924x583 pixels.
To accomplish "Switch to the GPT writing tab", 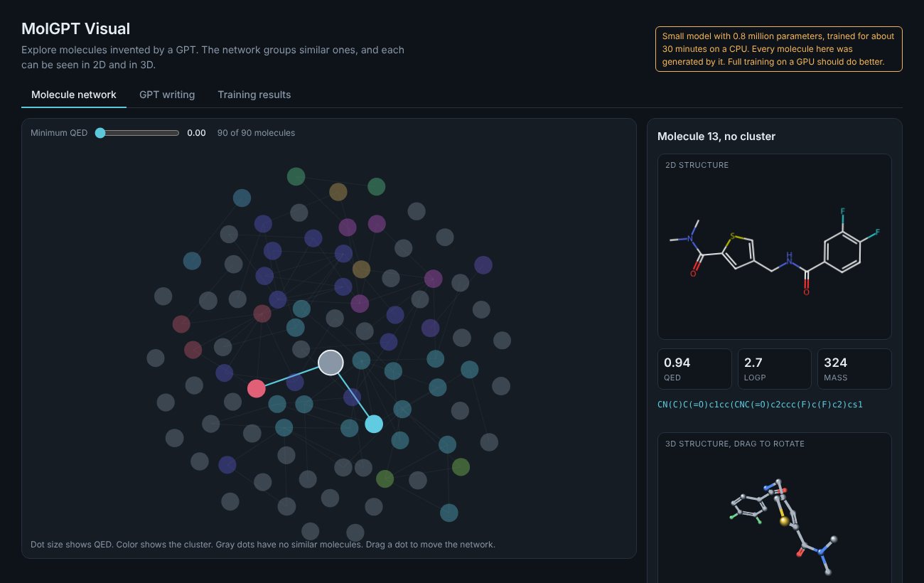I will 167,95.
